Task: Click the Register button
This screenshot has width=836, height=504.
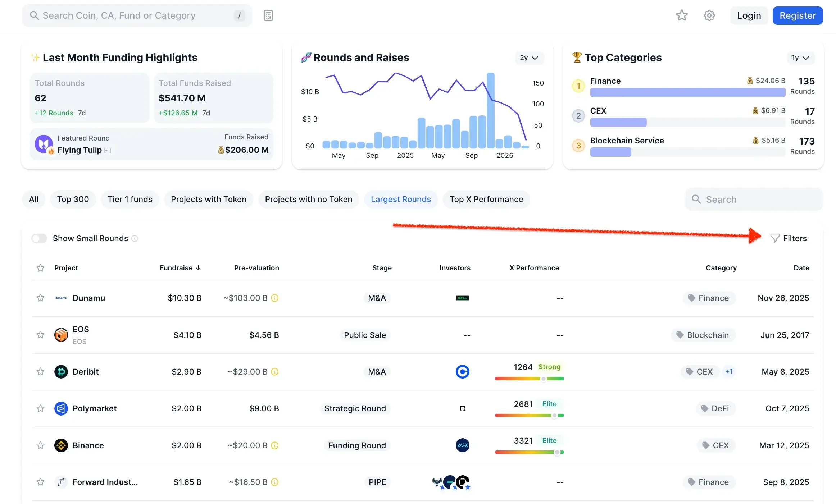Action: (797, 15)
